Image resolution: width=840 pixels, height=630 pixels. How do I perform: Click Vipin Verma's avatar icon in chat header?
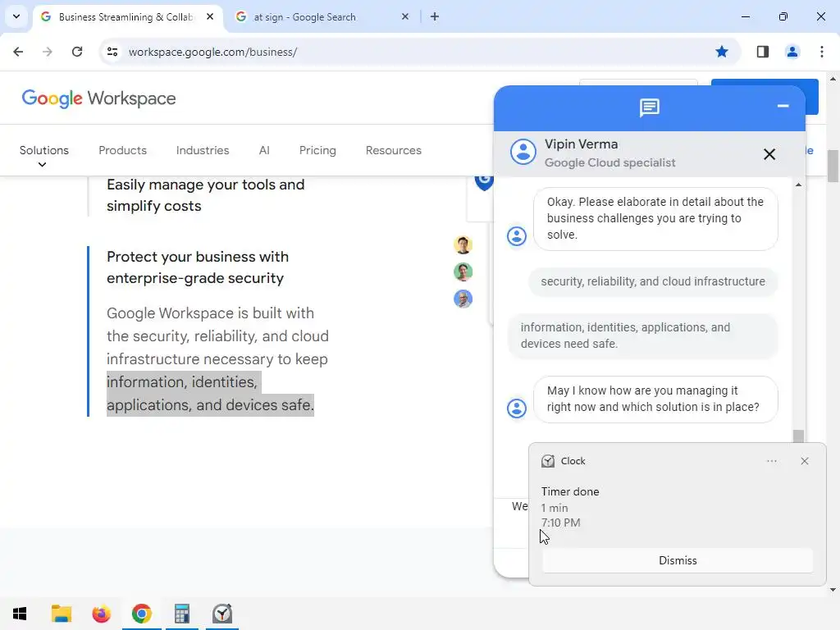[523, 152]
